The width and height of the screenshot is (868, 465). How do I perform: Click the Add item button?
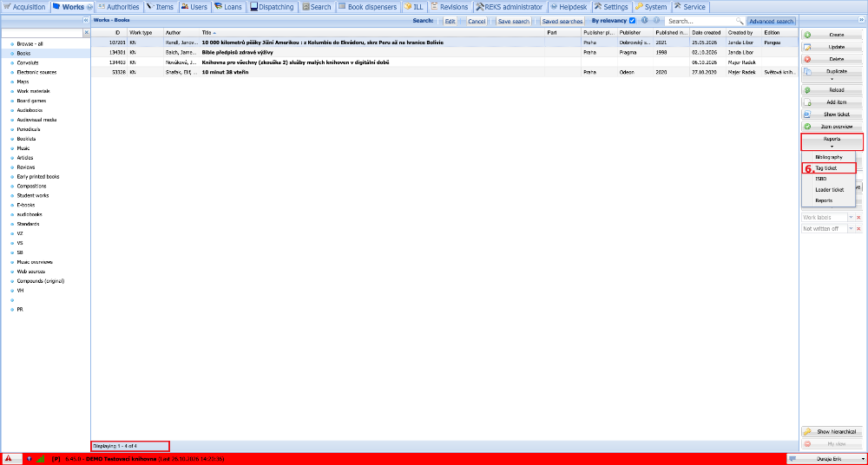coord(832,102)
